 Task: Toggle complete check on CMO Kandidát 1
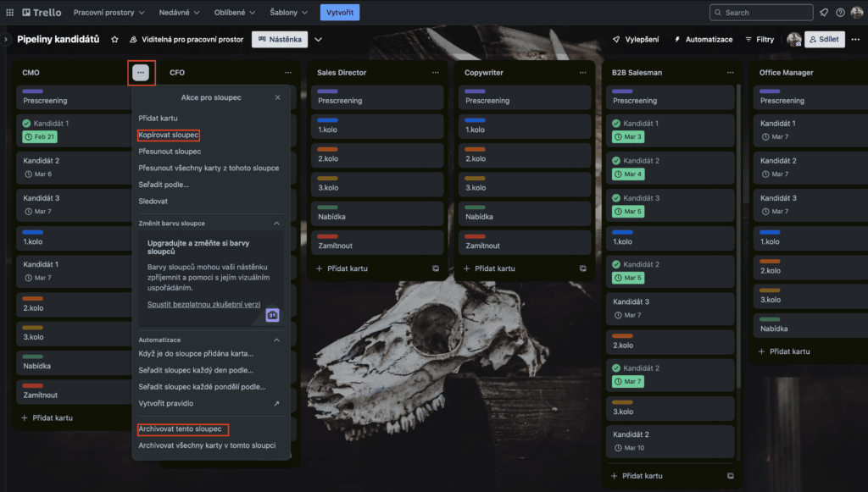click(26, 124)
